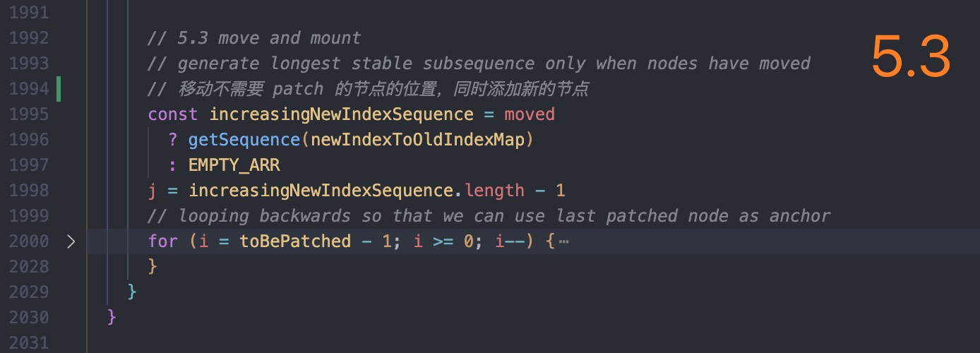980x353 pixels.
Task: Click the folded code ellipsis after the brace
Action: (563, 241)
